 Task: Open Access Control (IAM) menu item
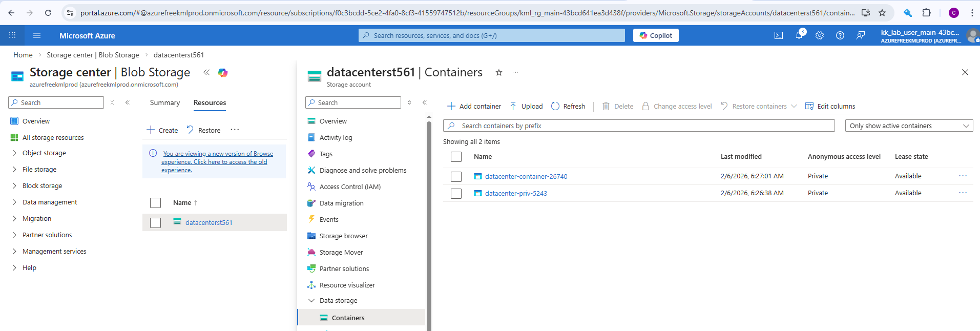[x=350, y=187]
